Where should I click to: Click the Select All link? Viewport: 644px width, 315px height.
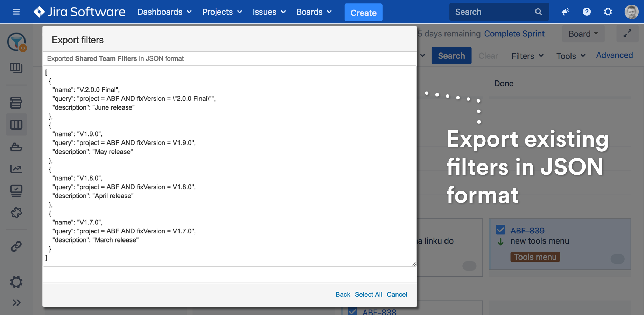click(x=368, y=294)
